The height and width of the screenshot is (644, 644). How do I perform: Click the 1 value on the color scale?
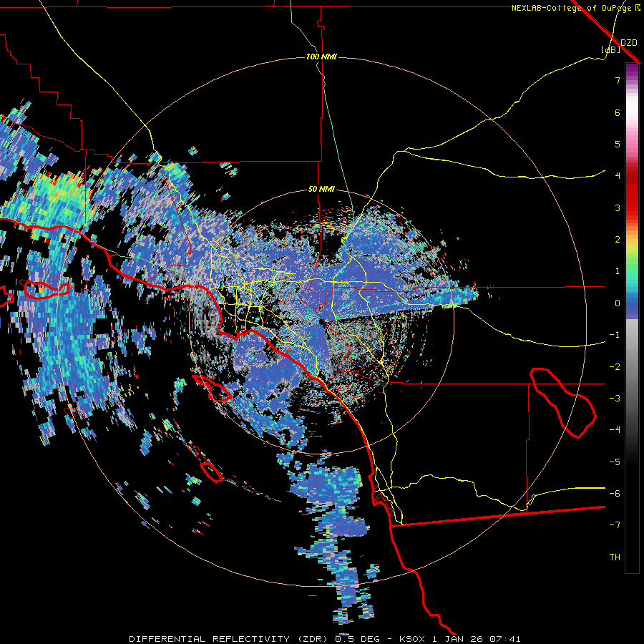[x=618, y=271]
